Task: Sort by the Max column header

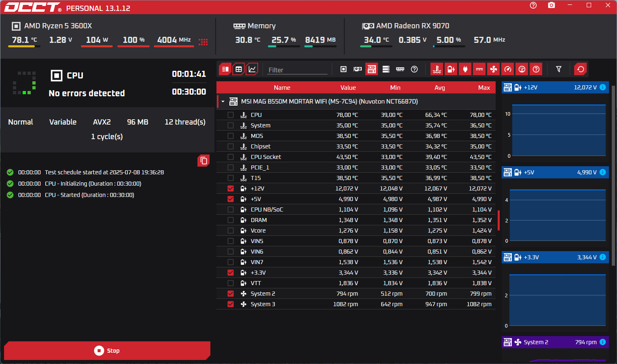Action: click(x=484, y=88)
